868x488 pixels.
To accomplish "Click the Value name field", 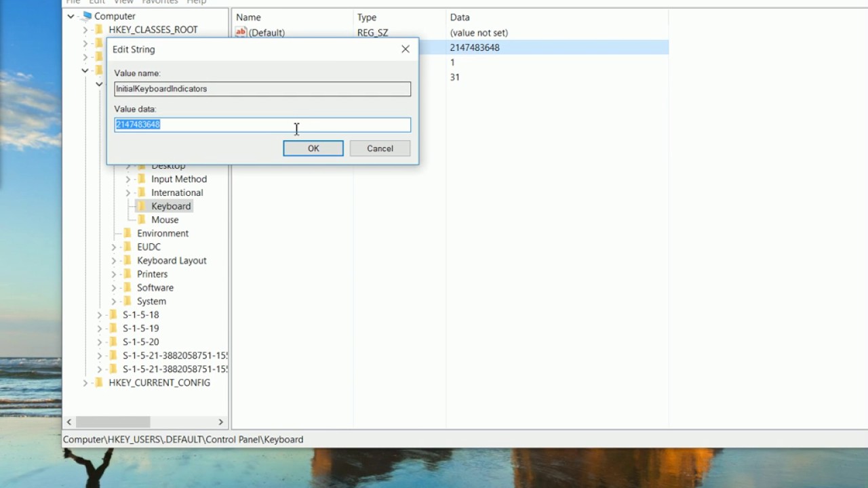I will tap(262, 89).
